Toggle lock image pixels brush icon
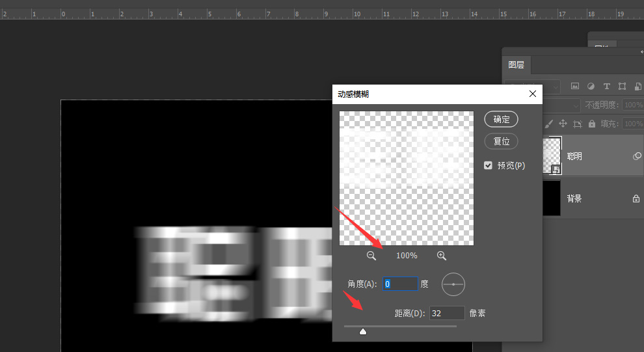Viewport: 644px width, 352px height. click(x=549, y=124)
